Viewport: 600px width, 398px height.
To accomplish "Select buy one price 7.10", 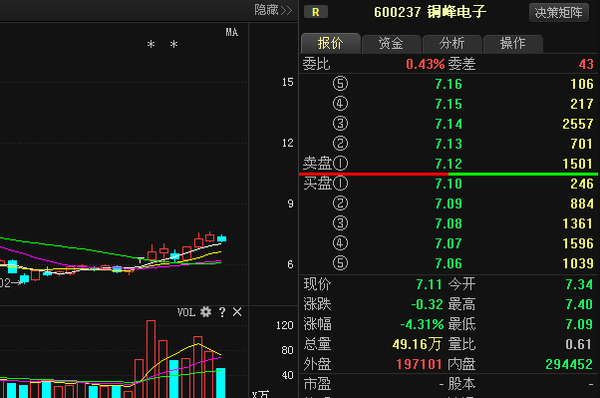I will coord(448,184).
